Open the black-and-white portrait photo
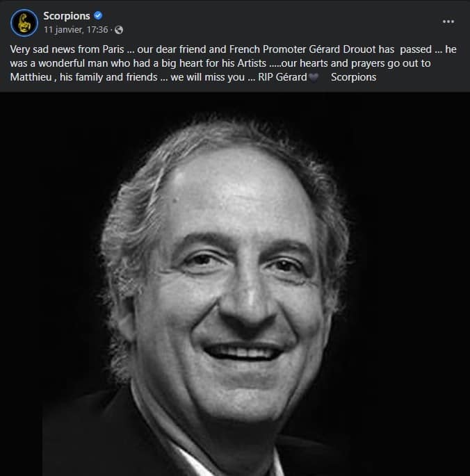The image size is (470, 476). click(235, 284)
